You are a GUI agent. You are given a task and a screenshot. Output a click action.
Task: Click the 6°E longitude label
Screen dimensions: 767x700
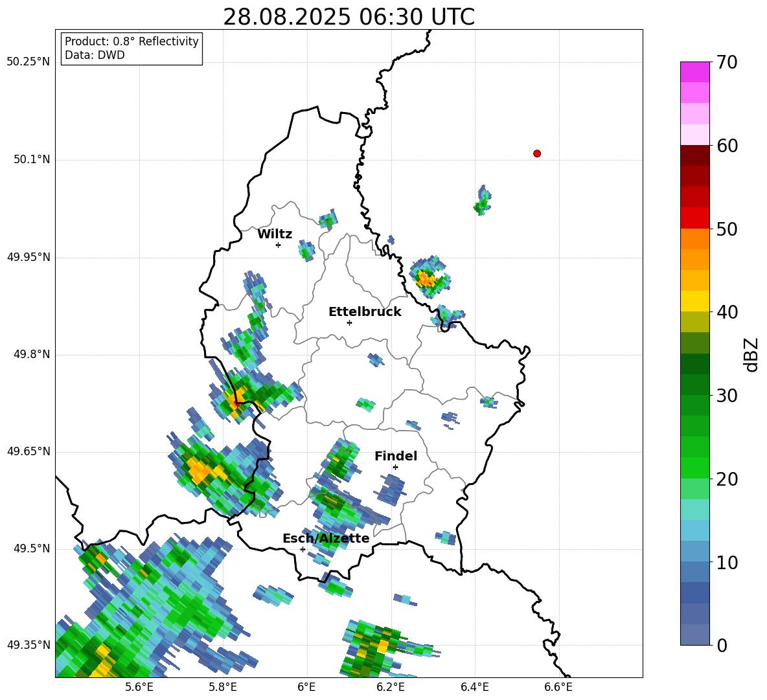click(x=306, y=687)
